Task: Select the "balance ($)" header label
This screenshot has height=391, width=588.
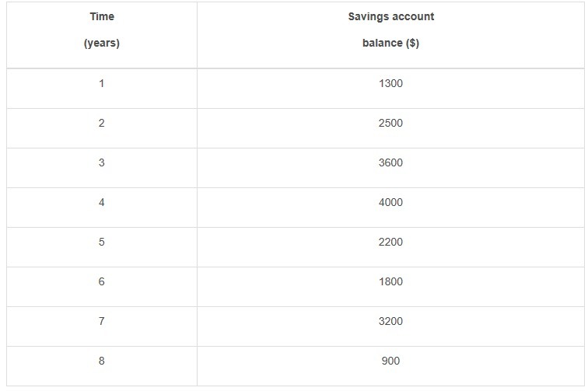Action: coord(390,44)
